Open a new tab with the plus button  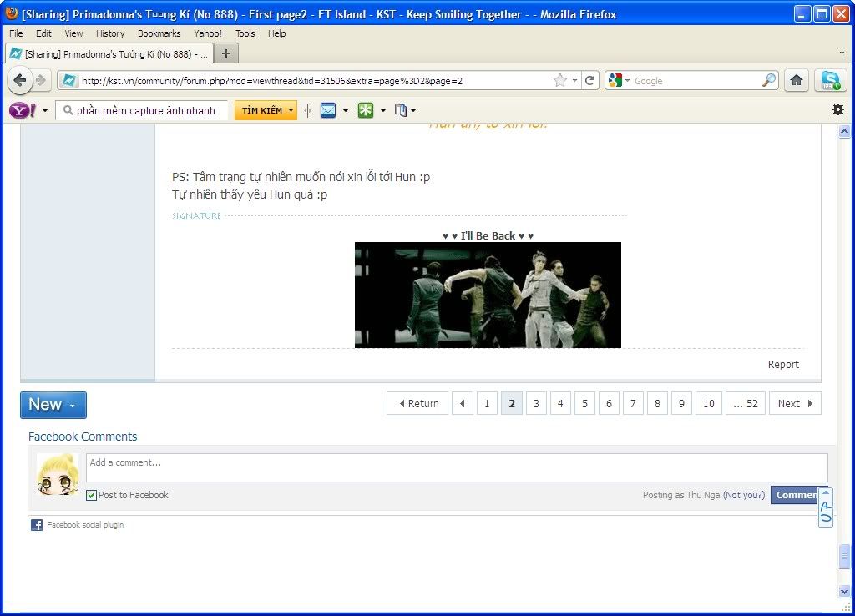click(225, 53)
